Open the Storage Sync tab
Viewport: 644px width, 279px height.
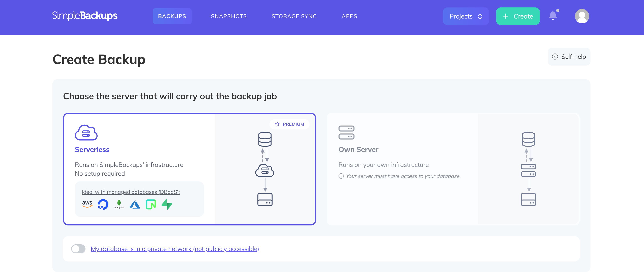pos(294,16)
